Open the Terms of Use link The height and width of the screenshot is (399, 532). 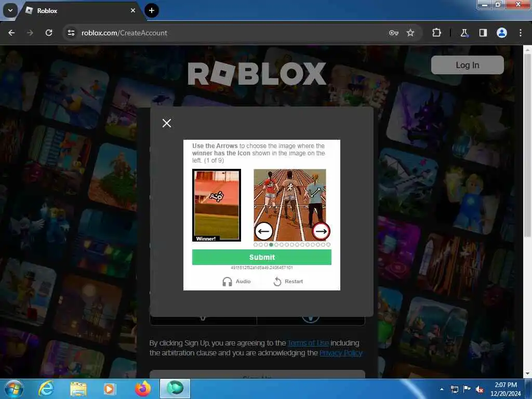point(308,343)
